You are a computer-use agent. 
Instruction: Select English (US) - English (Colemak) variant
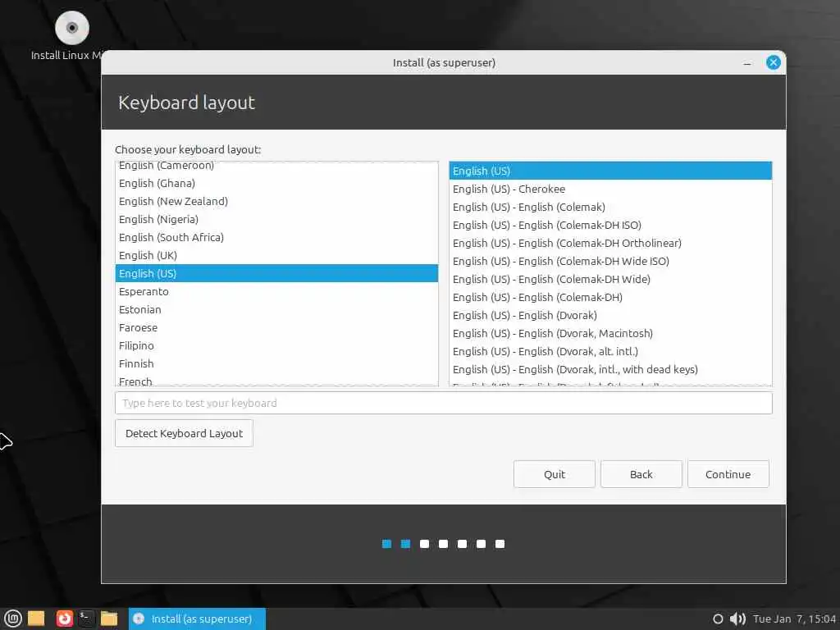[610, 208]
